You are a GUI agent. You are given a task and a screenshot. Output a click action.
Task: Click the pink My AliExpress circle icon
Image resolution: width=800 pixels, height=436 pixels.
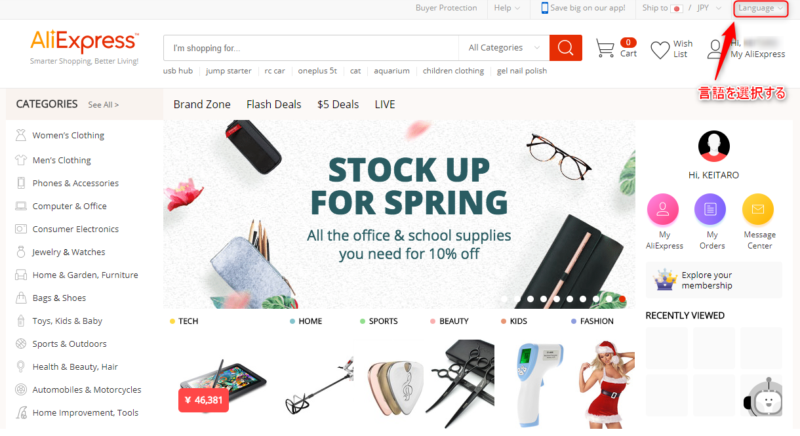tap(663, 209)
